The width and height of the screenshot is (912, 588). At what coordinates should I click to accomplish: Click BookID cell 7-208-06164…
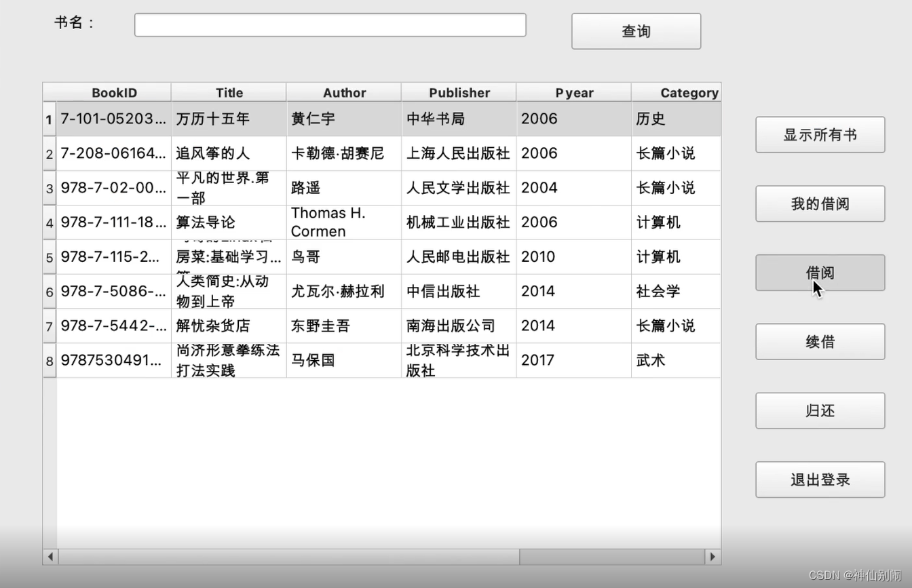pos(114,154)
